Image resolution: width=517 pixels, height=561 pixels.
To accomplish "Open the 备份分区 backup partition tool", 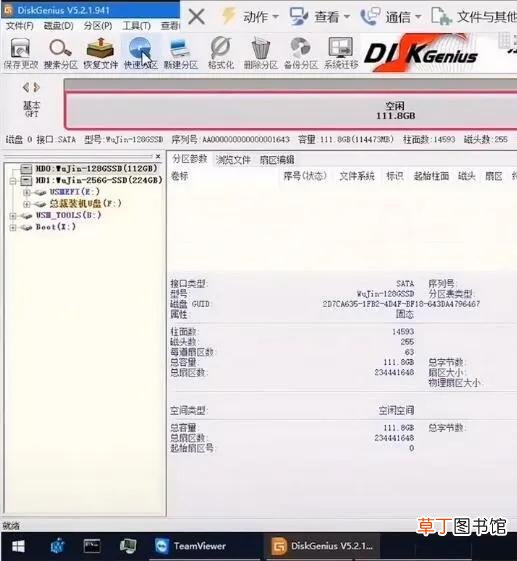I will (301, 54).
